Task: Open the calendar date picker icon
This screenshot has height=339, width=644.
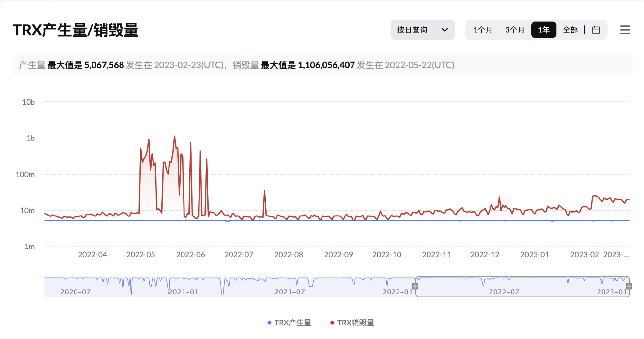Action: 596,30
